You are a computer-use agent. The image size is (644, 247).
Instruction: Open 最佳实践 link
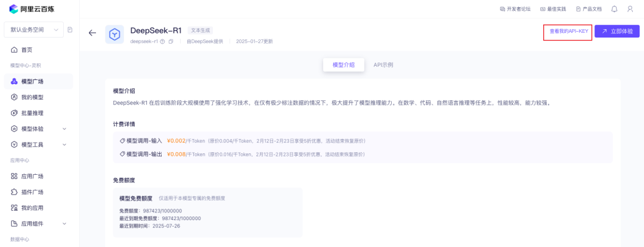[553, 8]
